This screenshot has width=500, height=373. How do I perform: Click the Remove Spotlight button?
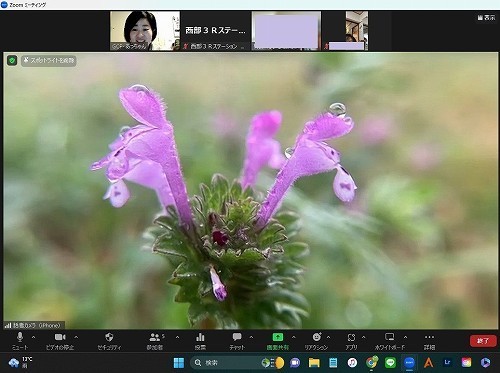(49, 60)
